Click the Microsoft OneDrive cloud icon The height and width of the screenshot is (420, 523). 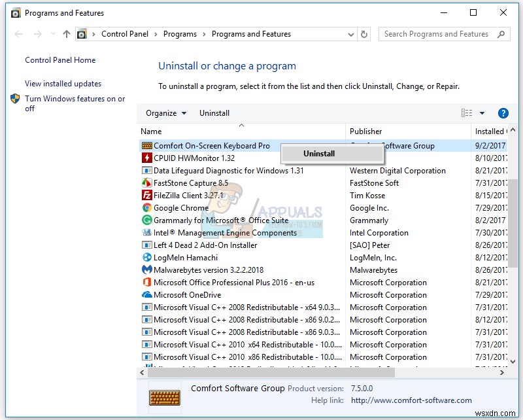[146, 295]
